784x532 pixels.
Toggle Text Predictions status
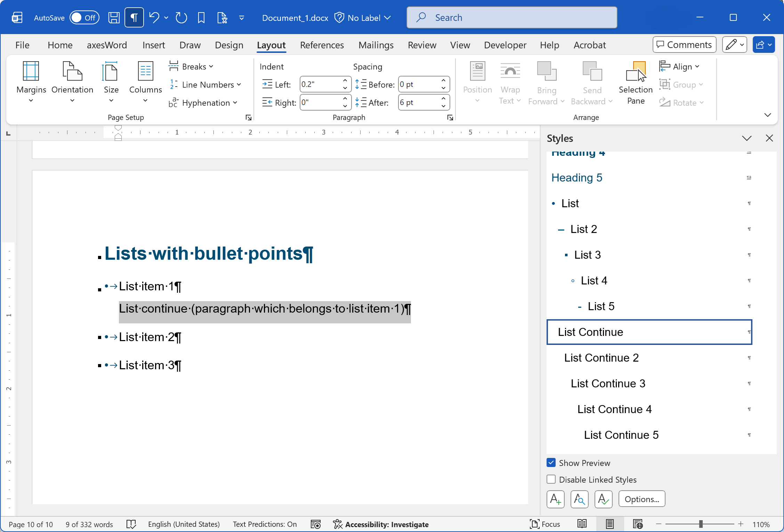click(265, 524)
